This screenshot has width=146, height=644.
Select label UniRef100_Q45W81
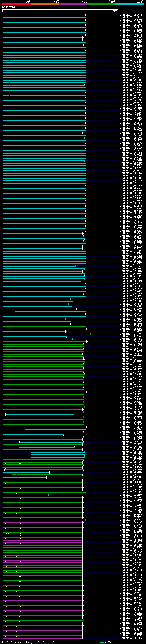[x=131, y=314]
